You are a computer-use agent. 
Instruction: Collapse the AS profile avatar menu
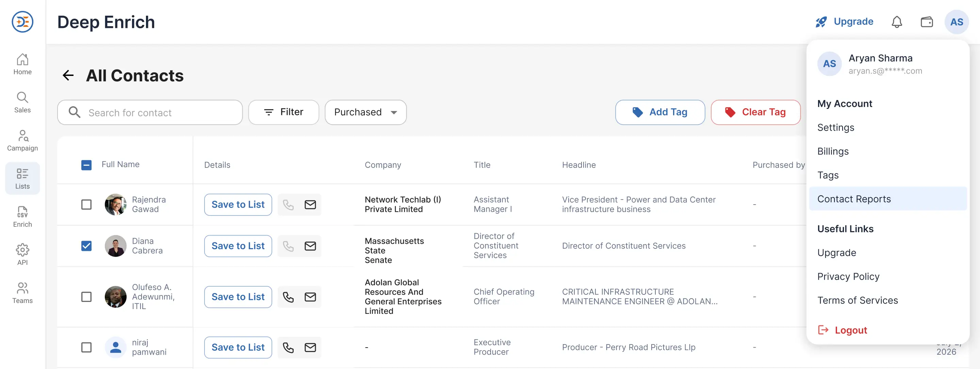coord(956,22)
